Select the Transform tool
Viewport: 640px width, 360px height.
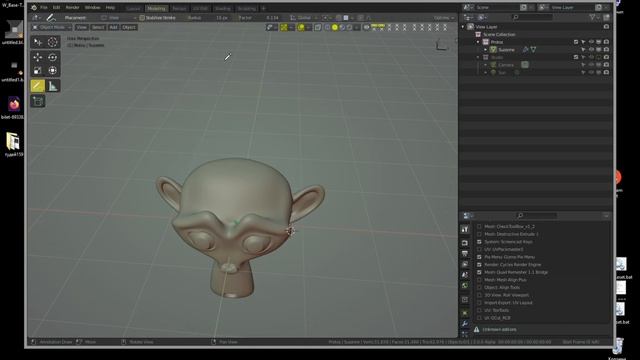pos(53,71)
